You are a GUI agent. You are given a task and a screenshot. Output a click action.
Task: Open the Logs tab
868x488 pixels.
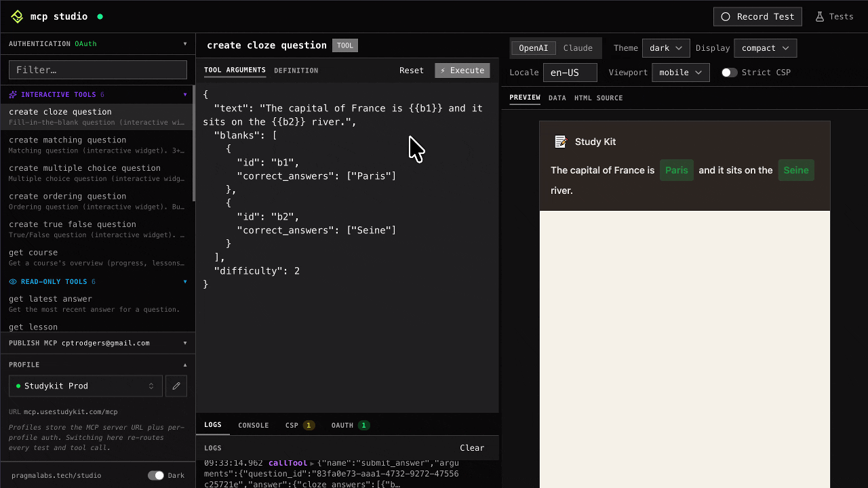pos(213,425)
